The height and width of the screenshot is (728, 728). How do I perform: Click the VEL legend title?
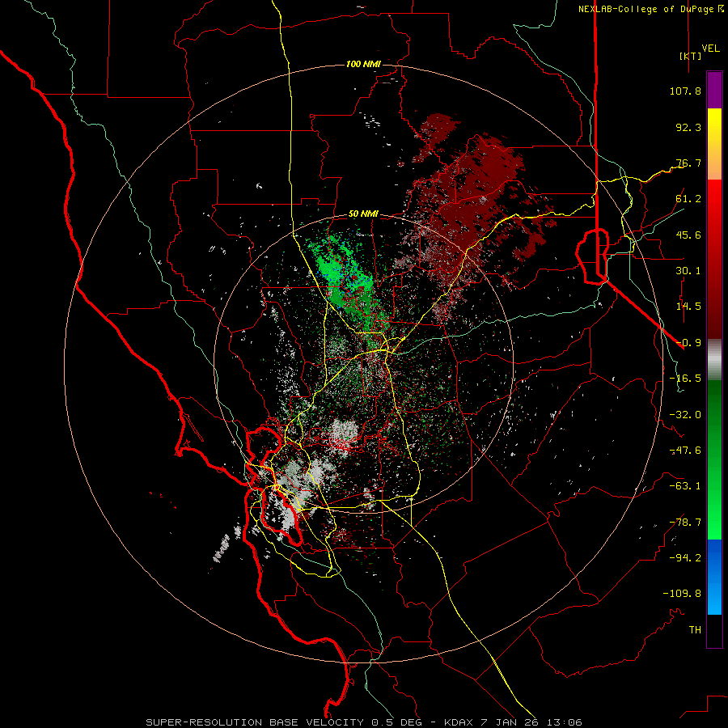click(710, 48)
